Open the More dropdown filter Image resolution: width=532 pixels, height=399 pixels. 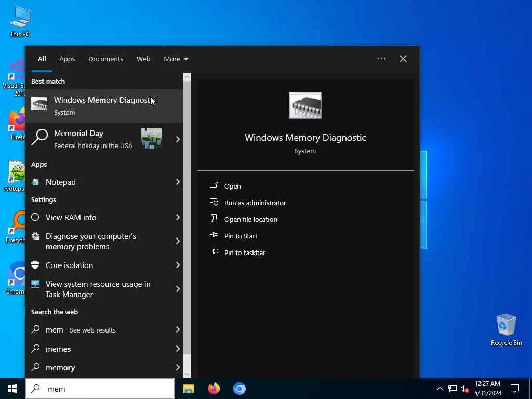coord(176,59)
